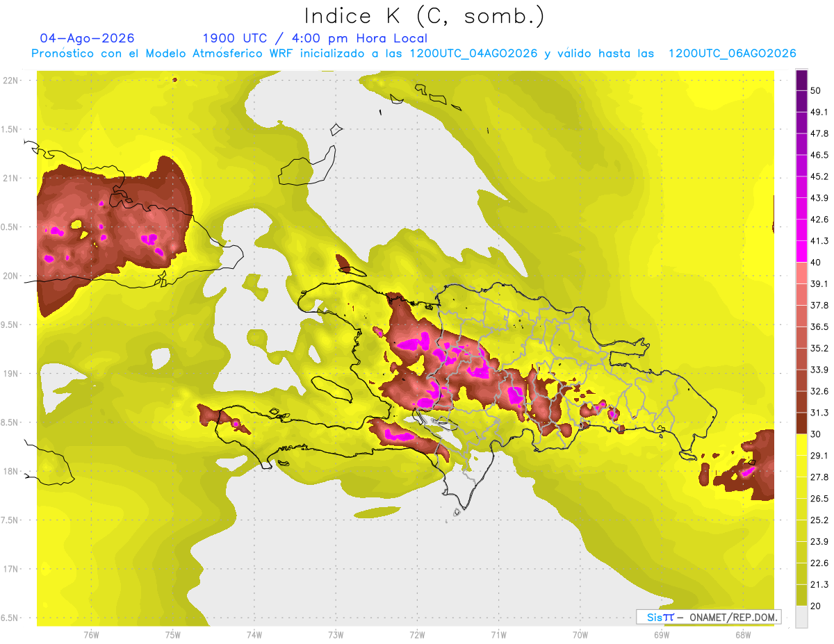Click the 22N latitude axis label
Image resolution: width=834 pixels, height=644 pixels.
[x=10, y=81]
